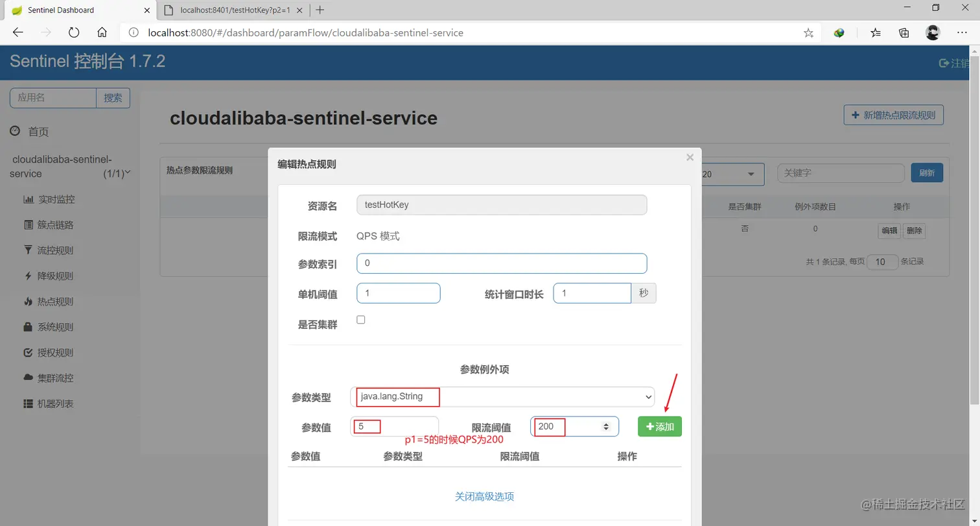Click the 编辑 button in the rule row
The image size is (980, 526).
click(889, 231)
